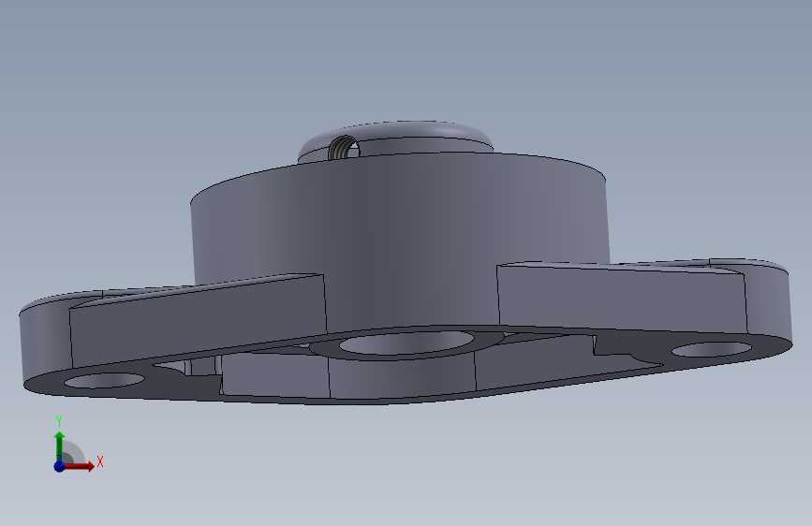Screen dimensions: 812x526
Task: Click the blue Z axis ball of the triad
Action: pyautogui.click(x=59, y=466)
